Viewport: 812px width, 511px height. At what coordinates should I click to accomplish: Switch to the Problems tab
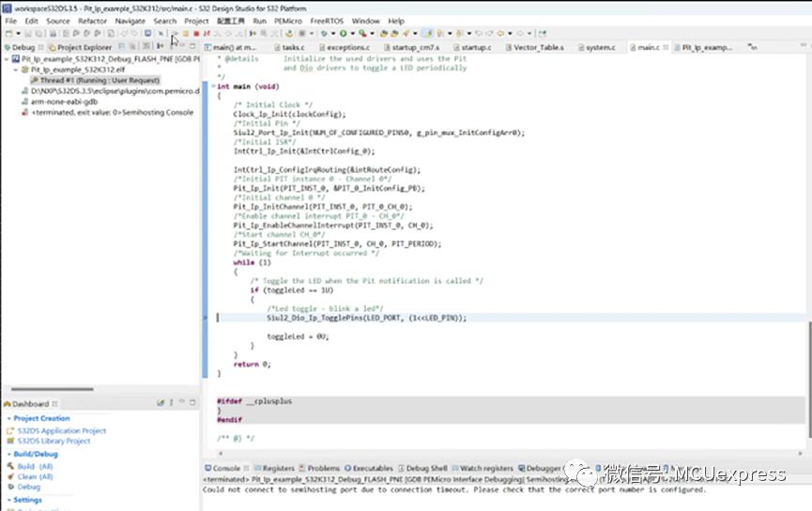click(x=319, y=468)
